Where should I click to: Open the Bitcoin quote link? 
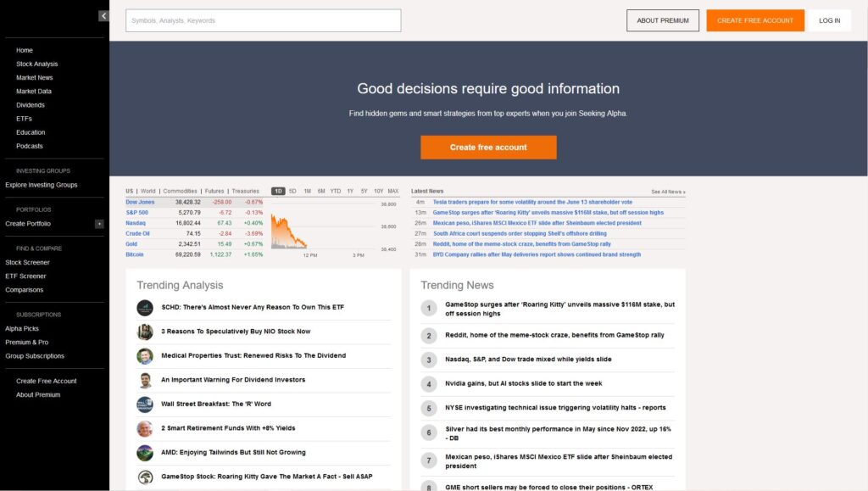point(135,254)
